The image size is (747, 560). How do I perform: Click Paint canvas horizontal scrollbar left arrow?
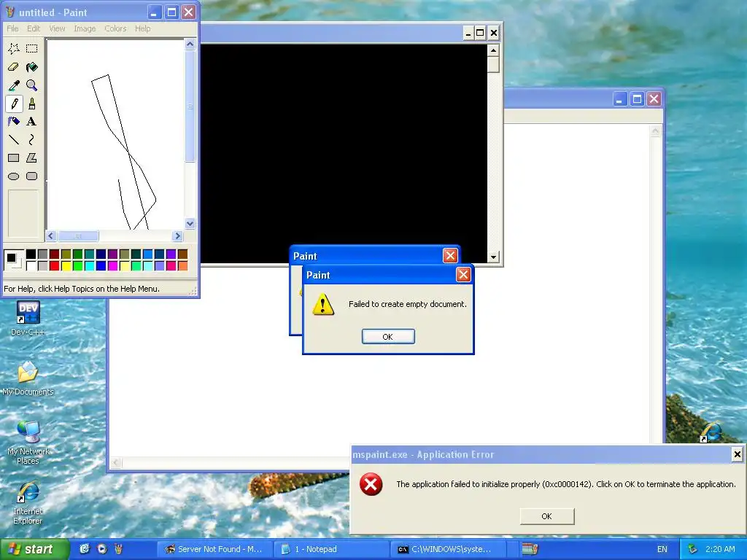coord(51,236)
